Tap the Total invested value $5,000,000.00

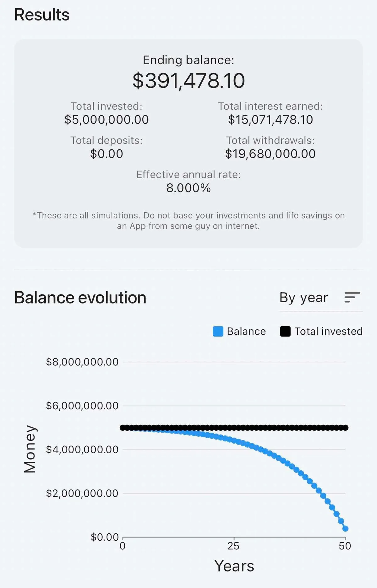pyautogui.click(x=107, y=120)
